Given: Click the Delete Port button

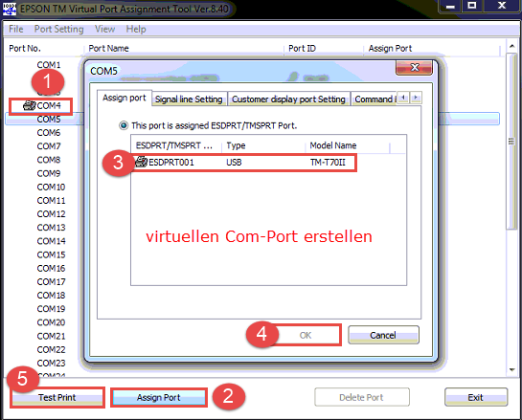Looking at the screenshot, I should click(361, 397).
